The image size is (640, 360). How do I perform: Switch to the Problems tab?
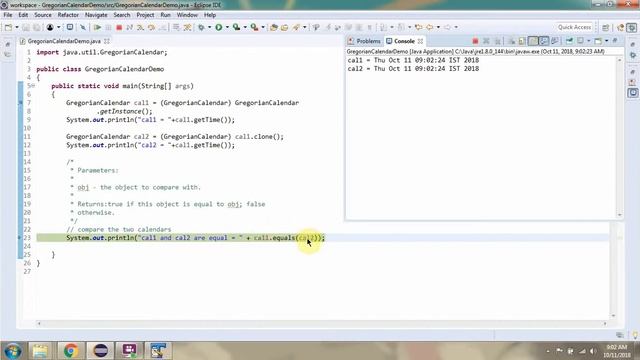pos(364,41)
